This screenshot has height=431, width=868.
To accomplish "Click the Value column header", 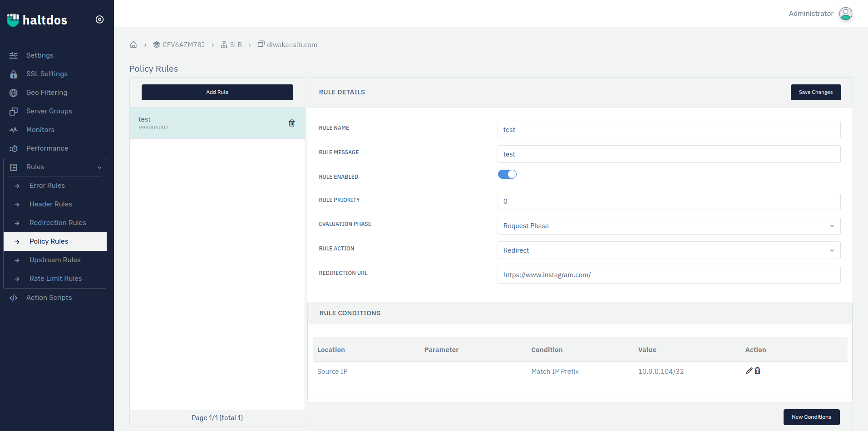I will [647, 350].
